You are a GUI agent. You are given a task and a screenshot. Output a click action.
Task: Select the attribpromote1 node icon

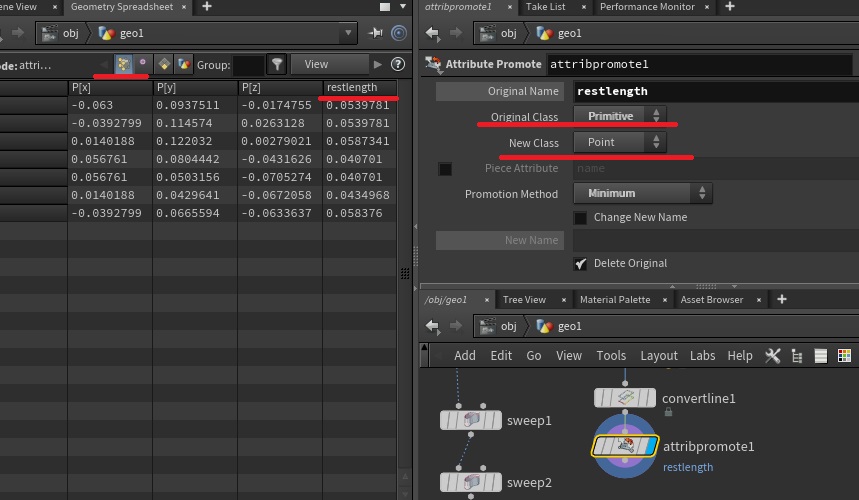[x=625, y=446]
